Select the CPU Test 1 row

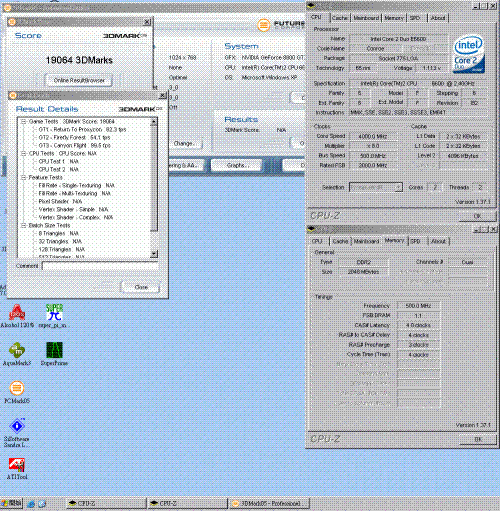(x=59, y=161)
